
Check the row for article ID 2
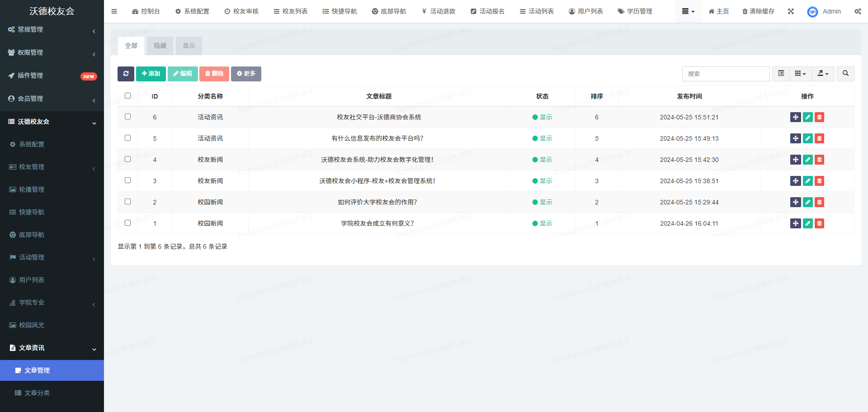tap(127, 202)
